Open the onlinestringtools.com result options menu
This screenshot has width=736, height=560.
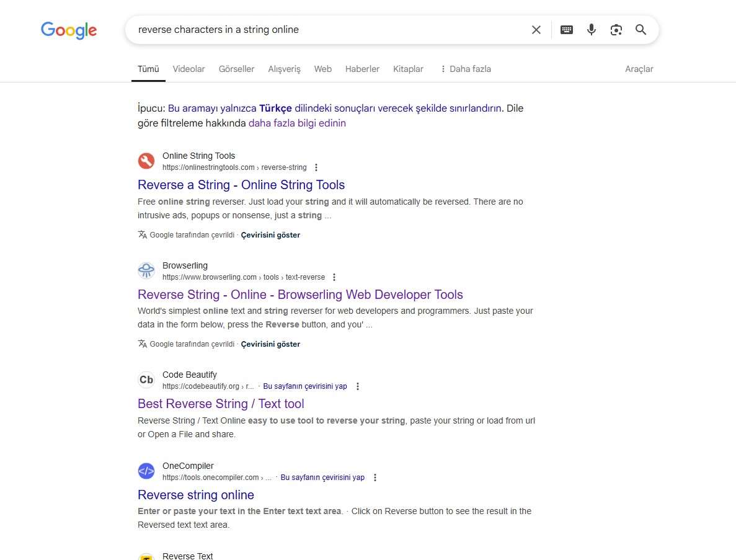316,167
